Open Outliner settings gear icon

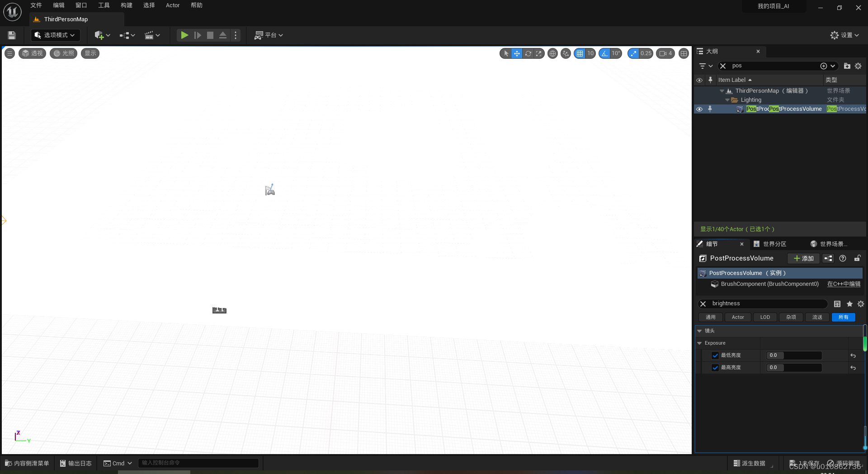click(x=858, y=66)
